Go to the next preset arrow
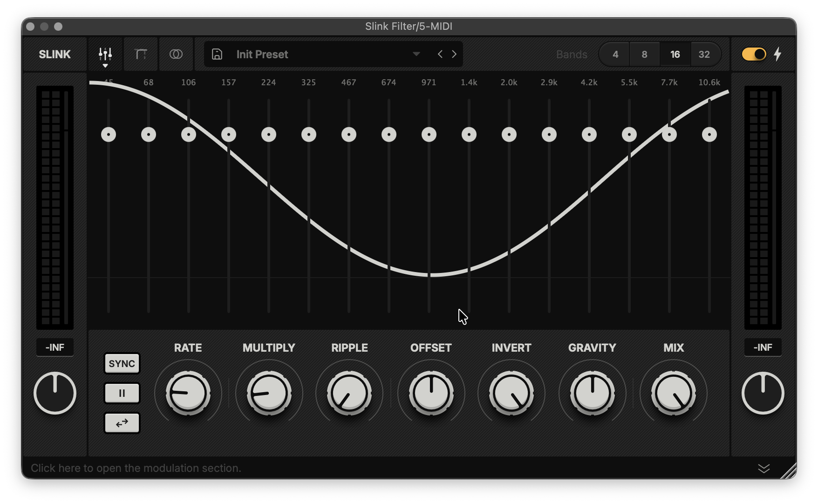Viewport: 818px width, 504px height. click(454, 54)
